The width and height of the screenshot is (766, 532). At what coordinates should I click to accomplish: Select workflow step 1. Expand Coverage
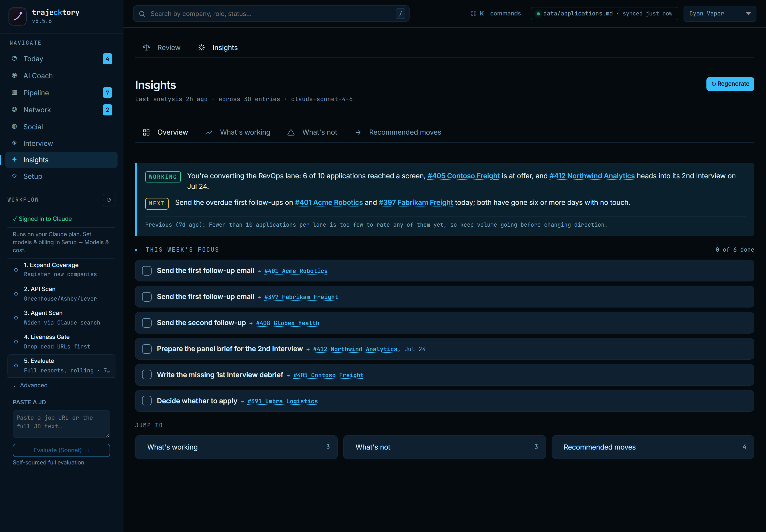61,270
